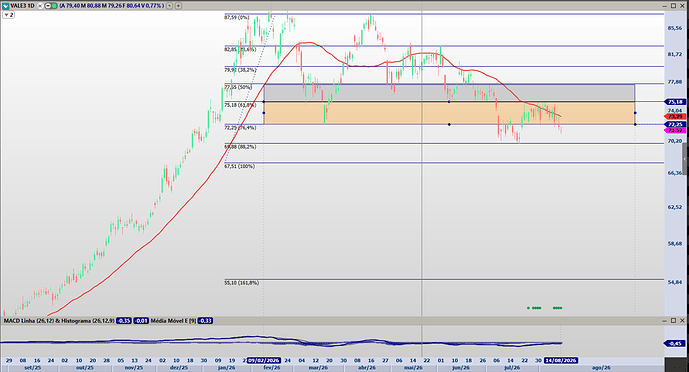Click the red moving average price tag

[675, 116]
